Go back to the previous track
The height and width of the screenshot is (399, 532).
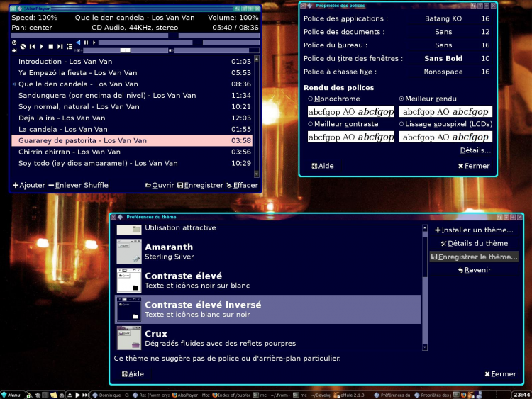pyautogui.click(x=32, y=46)
